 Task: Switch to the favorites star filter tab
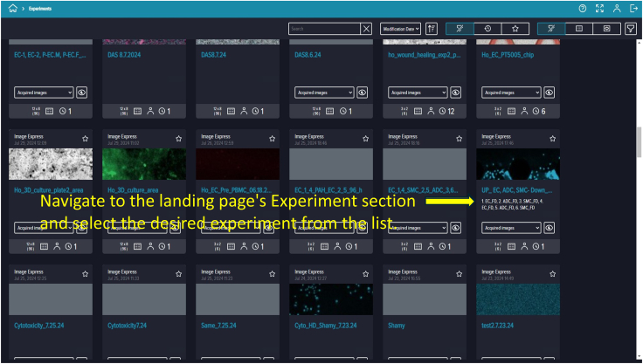[515, 29]
